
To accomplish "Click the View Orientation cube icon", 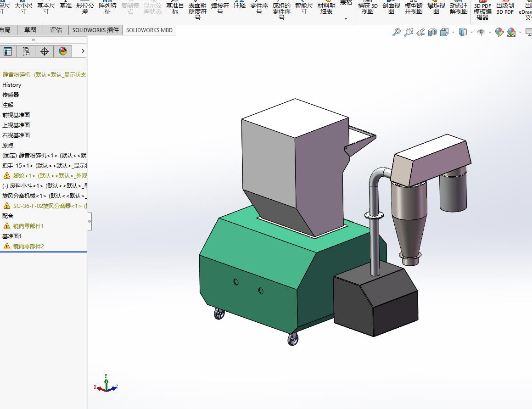I will click(444, 32).
